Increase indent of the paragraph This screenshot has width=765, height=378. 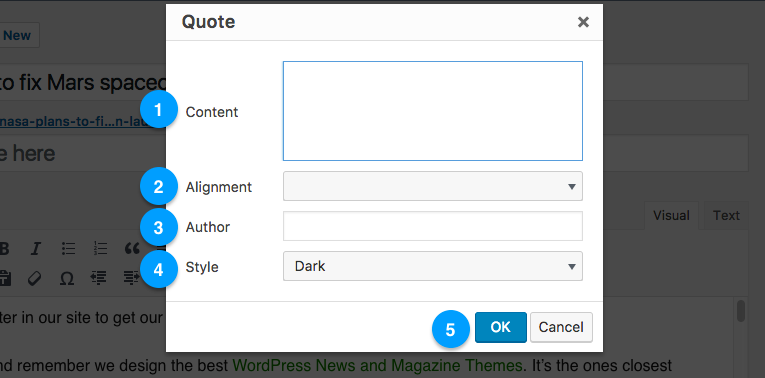pos(131,278)
